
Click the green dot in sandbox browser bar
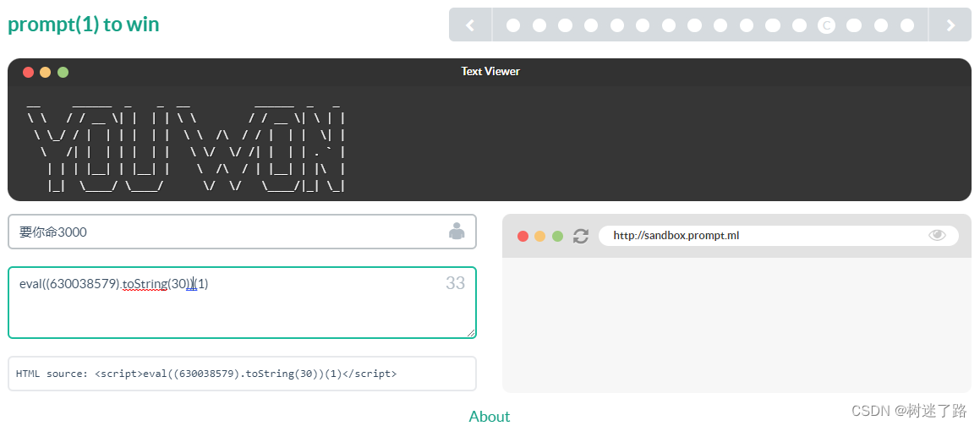click(557, 236)
